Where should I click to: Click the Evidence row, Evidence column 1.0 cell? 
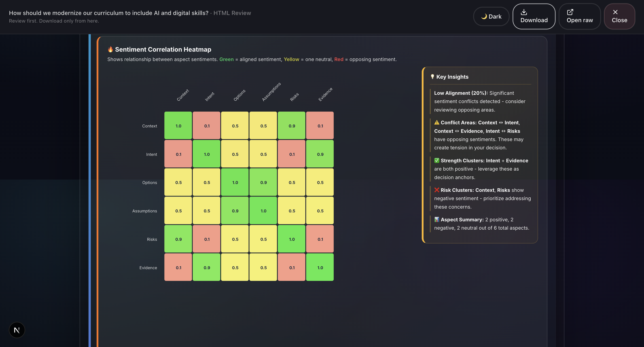tap(320, 267)
